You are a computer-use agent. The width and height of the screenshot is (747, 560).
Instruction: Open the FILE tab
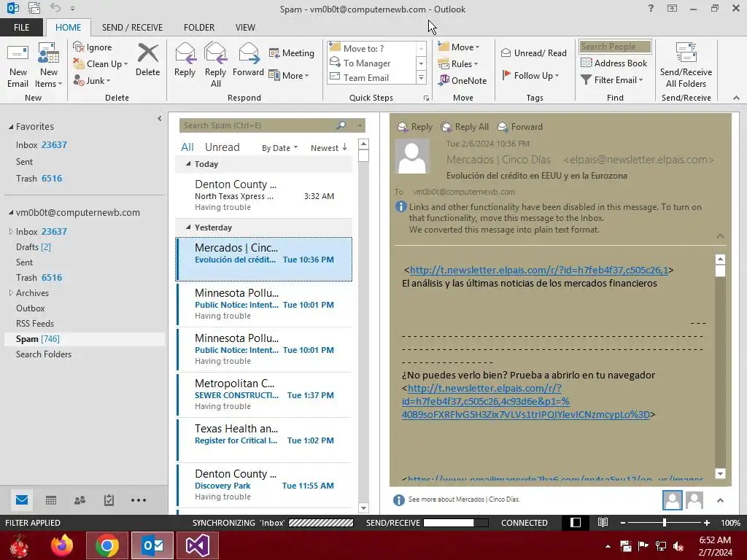point(21,27)
